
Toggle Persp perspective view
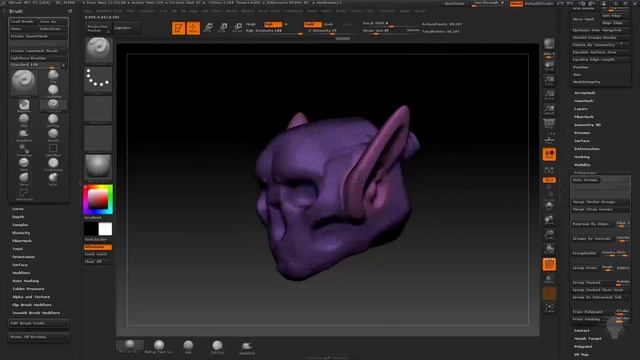pos(549,125)
